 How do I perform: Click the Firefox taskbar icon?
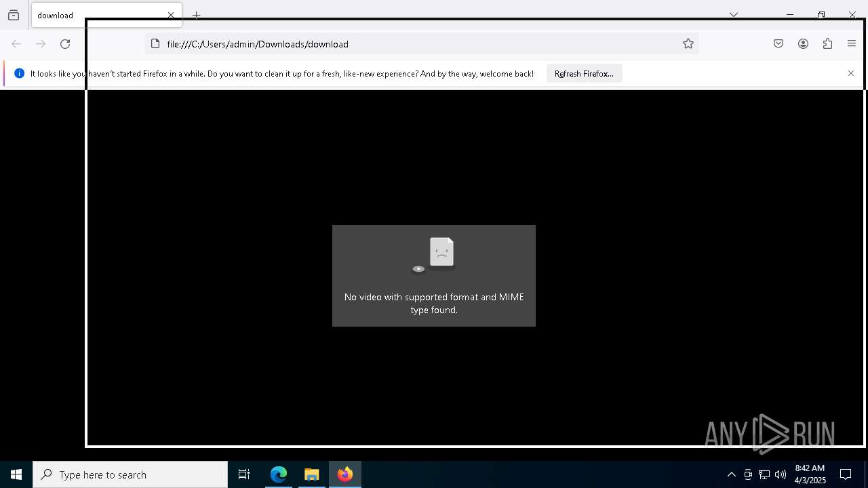345,474
